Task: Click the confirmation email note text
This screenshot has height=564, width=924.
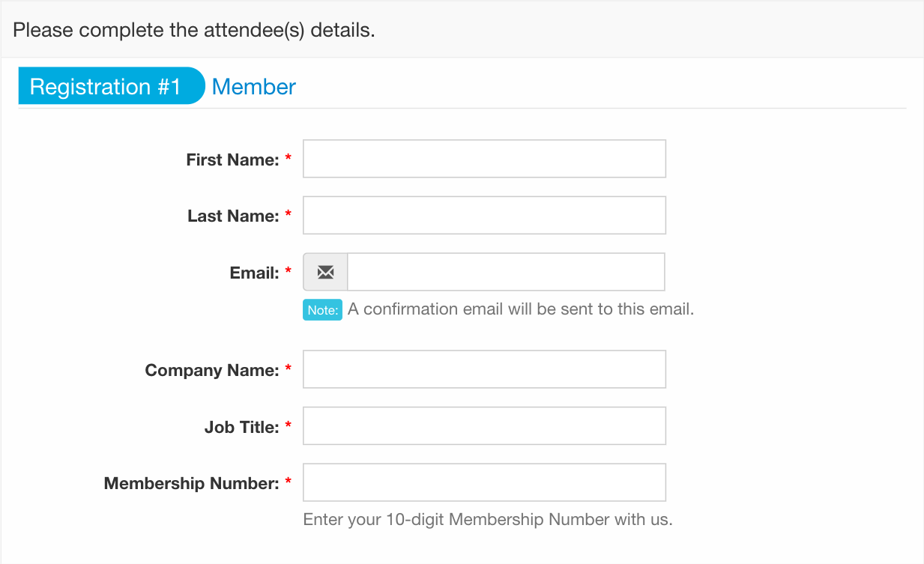Action: [521, 309]
